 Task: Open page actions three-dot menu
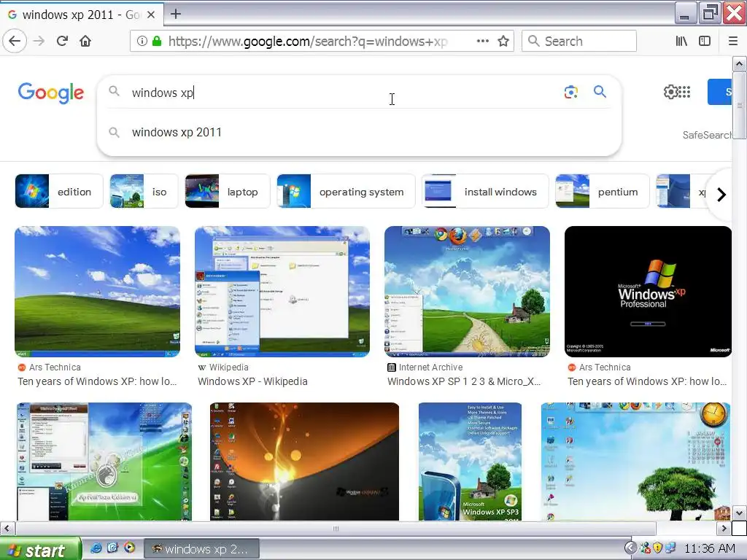click(x=483, y=41)
